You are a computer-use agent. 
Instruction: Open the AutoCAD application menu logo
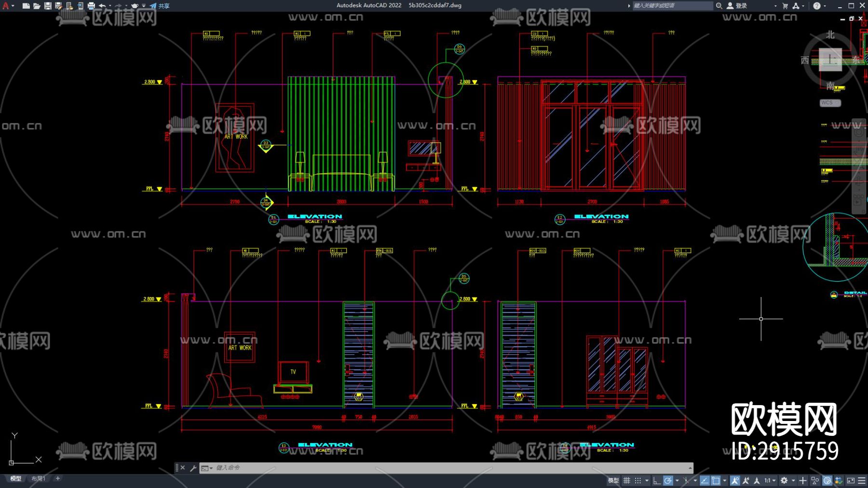(6, 6)
